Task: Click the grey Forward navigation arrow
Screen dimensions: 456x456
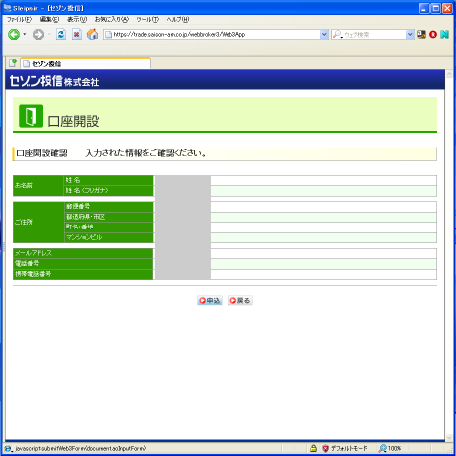Action: pyautogui.click(x=38, y=34)
